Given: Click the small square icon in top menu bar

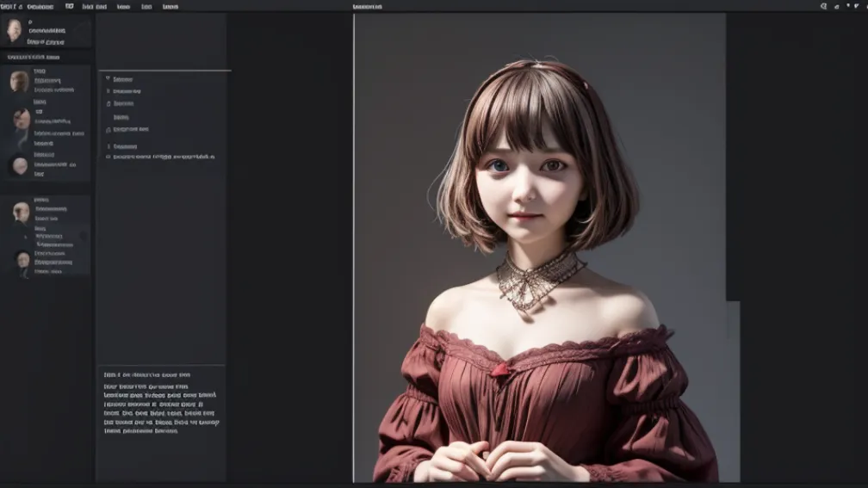Looking at the screenshot, I should coord(69,6).
